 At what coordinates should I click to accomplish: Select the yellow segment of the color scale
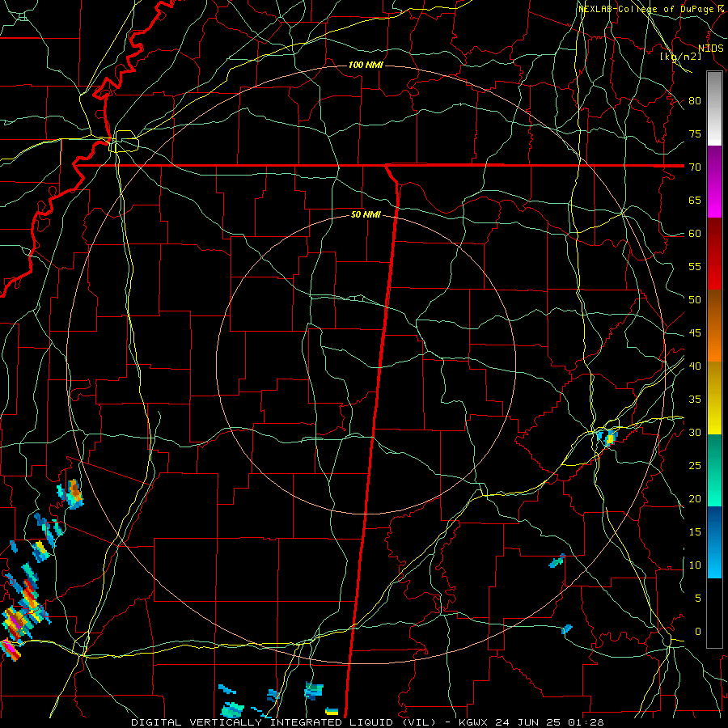(x=714, y=398)
